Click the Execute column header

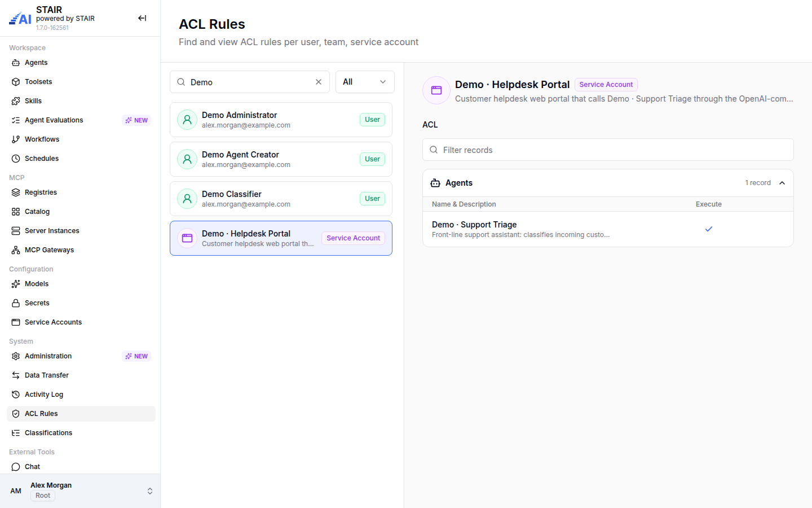(x=709, y=204)
